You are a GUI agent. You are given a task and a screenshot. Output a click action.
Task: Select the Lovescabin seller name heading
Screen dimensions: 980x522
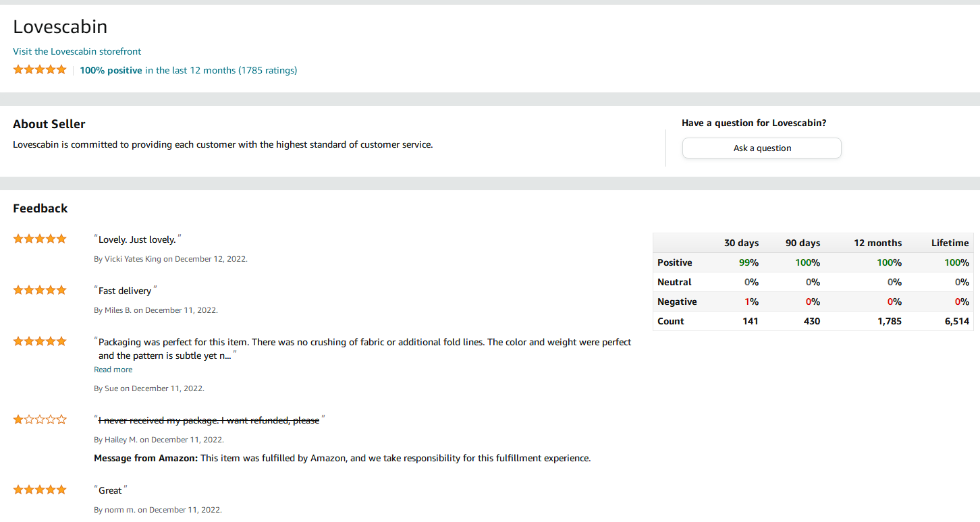[x=60, y=27]
